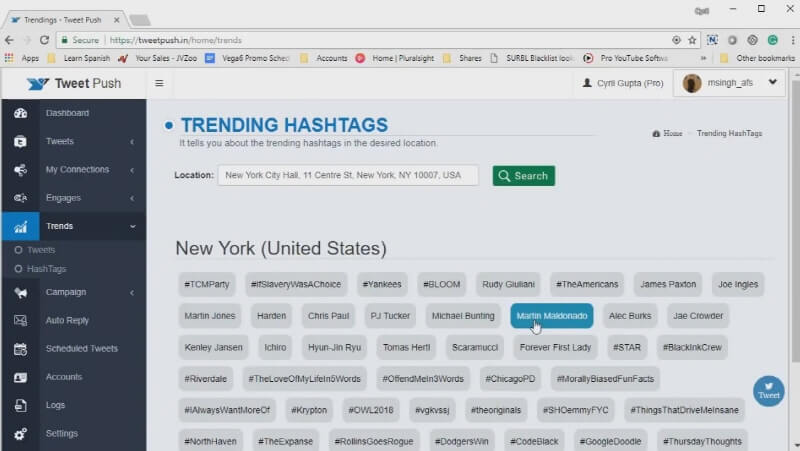Click the Tweets sidebar icon
Screen dimensions: 800x451
point(20,141)
